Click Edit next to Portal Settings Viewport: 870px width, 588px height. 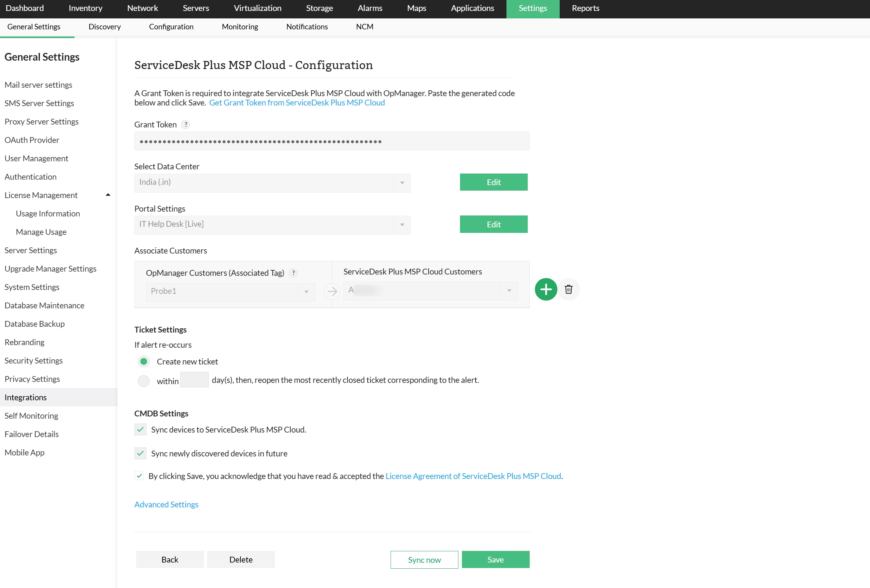tap(494, 224)
